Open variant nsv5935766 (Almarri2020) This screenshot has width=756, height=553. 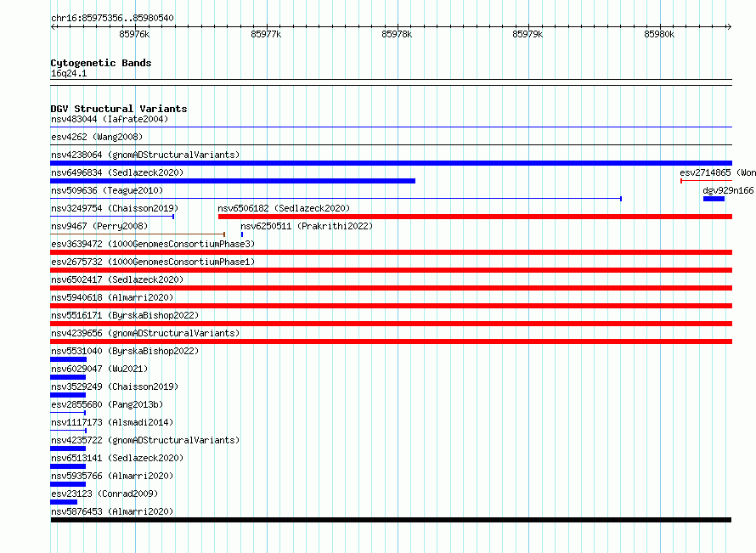click(x=112, y=476)
